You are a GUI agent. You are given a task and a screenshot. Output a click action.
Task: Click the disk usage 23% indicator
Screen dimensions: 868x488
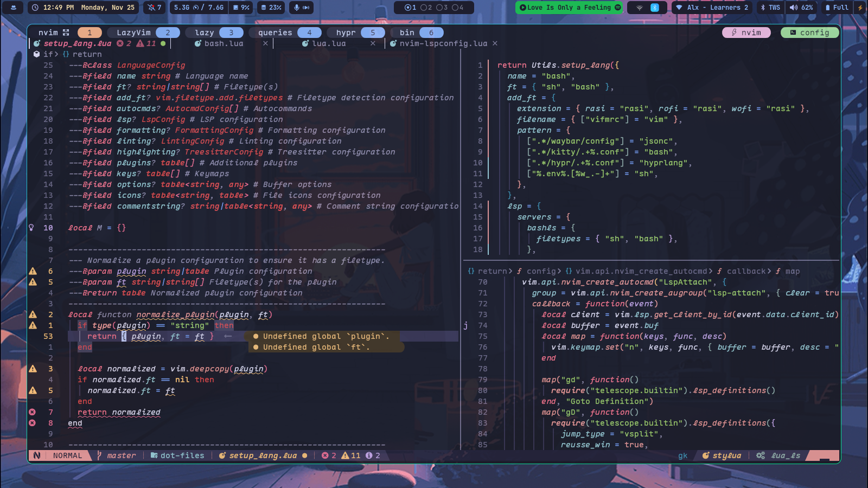coord(271,8)
